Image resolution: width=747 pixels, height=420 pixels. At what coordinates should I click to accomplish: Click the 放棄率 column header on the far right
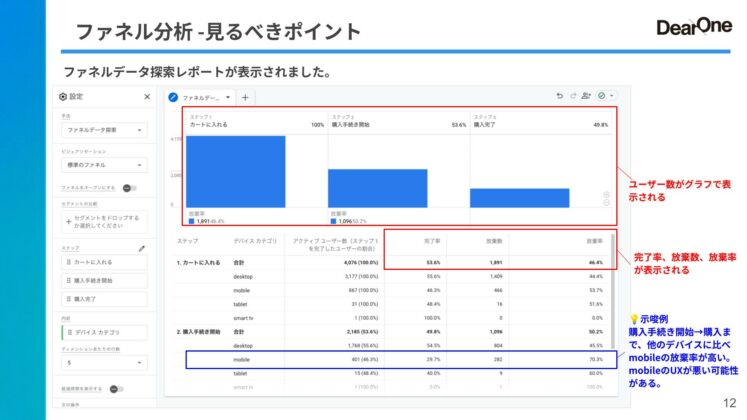point(595,241)
